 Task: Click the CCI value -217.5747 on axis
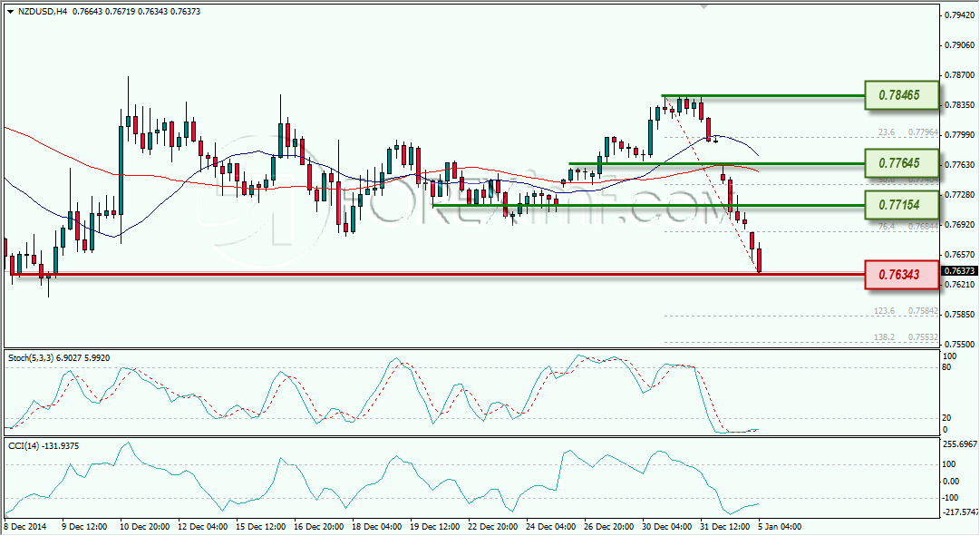point(960,512)
